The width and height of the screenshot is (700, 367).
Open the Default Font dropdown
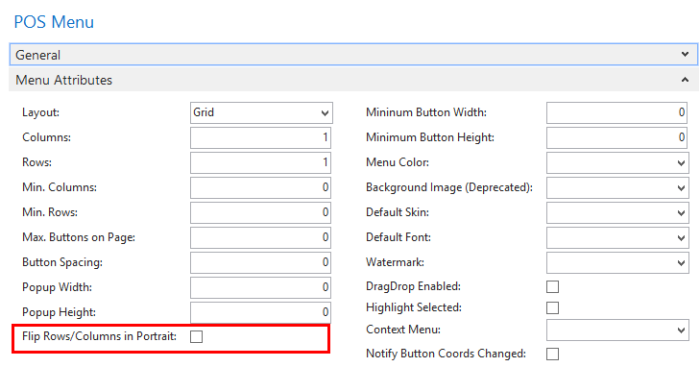point(617,238)
